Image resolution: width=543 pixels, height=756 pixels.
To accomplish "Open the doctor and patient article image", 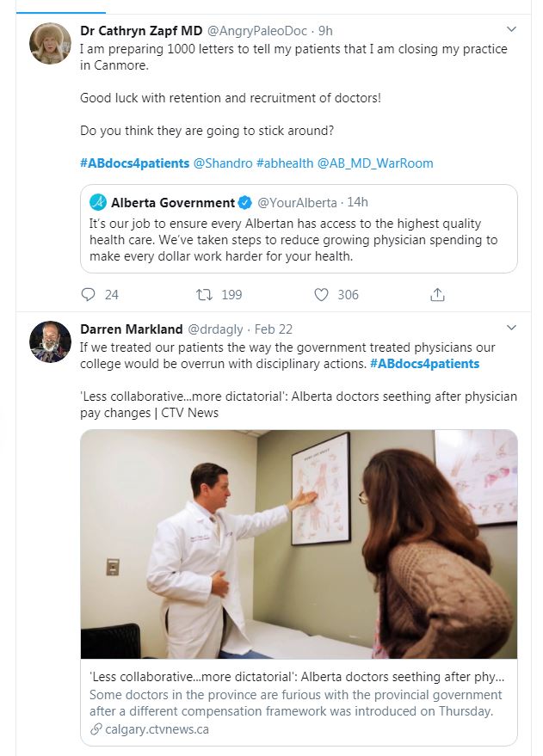I will click(299, 544).
